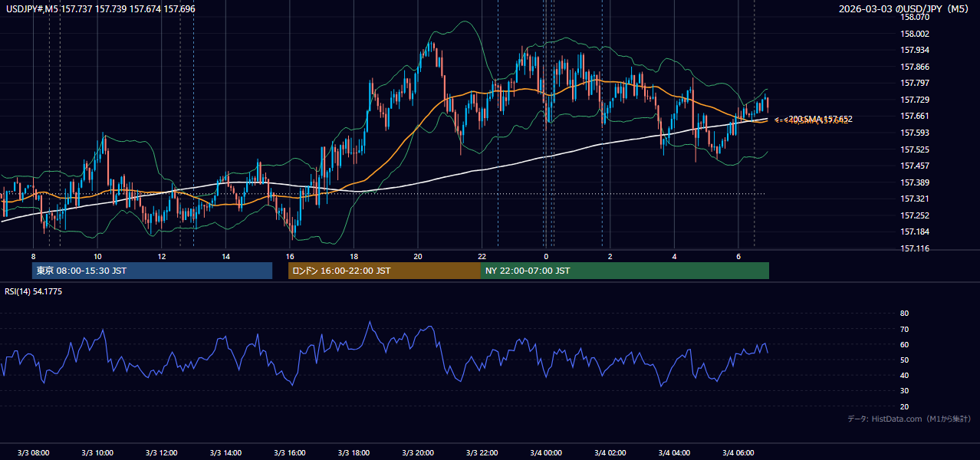Click the midnight 0 tick on the price chart
This screenshot has height=460, width=980.
point(546,256)
